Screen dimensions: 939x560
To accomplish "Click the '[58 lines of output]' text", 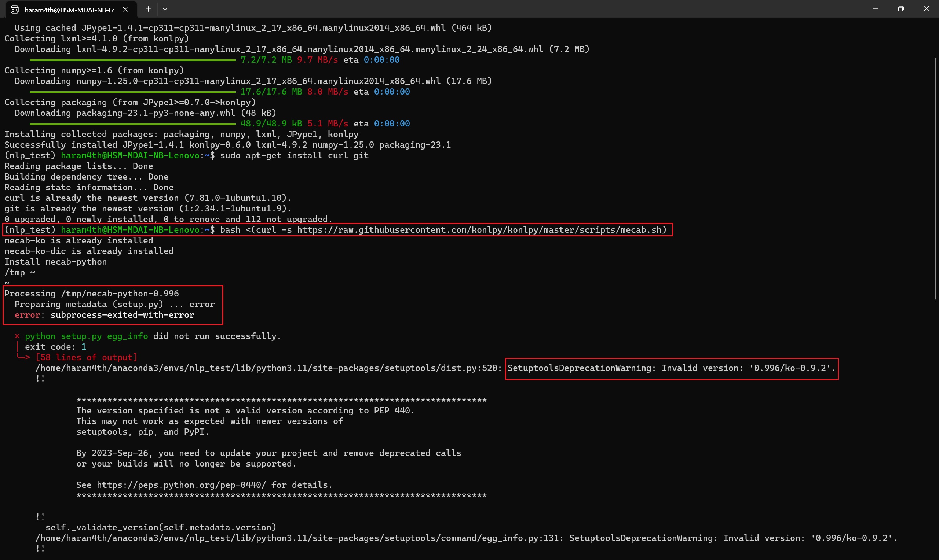I will click(x=87, y=357).
